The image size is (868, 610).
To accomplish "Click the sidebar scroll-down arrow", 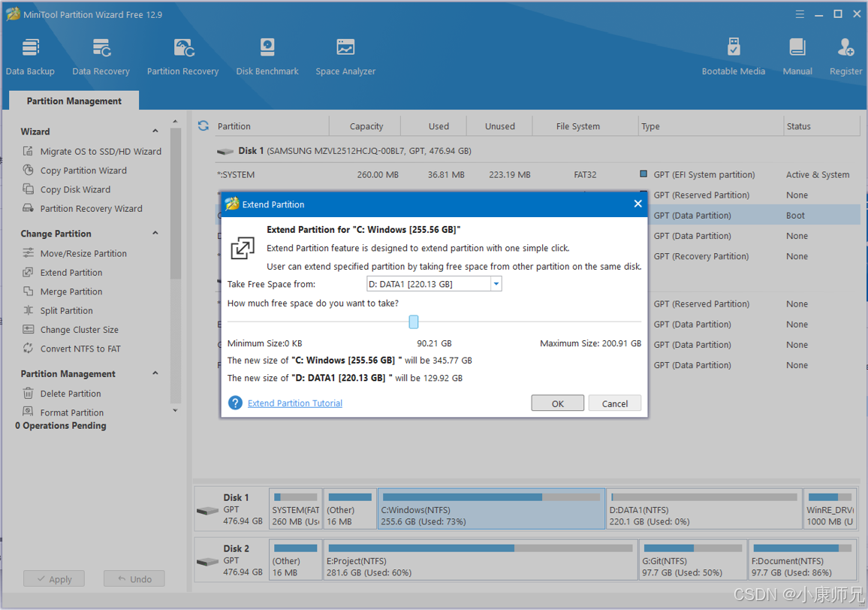I will pos(176,410).
